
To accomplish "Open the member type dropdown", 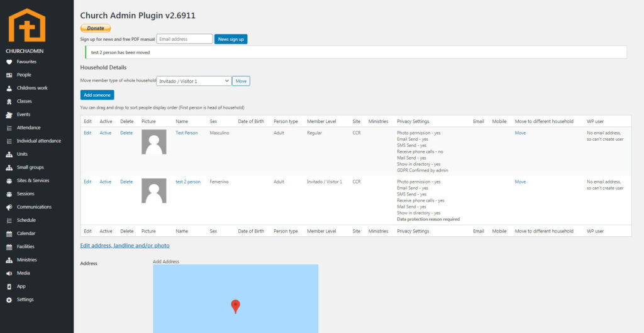I will click(x=194, y=81).
